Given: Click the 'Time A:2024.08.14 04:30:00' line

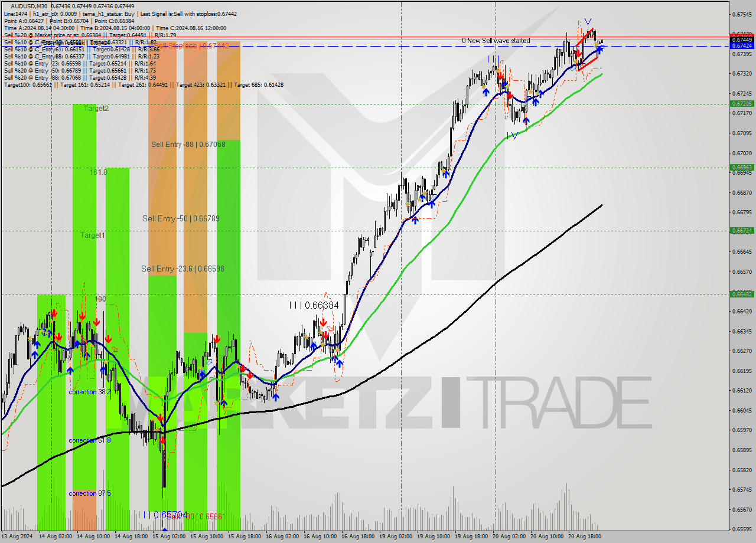Looking at the screenshot, I should tap(40, 27).
